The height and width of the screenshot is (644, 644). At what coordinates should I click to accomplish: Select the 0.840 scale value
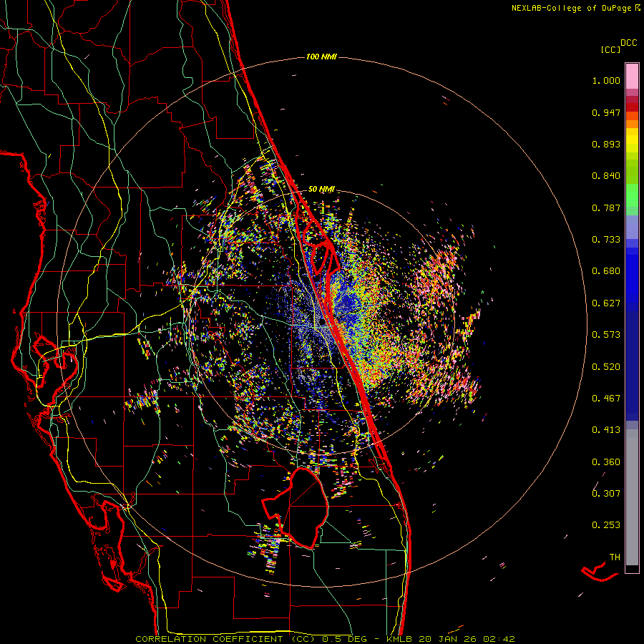coord(606,176)
